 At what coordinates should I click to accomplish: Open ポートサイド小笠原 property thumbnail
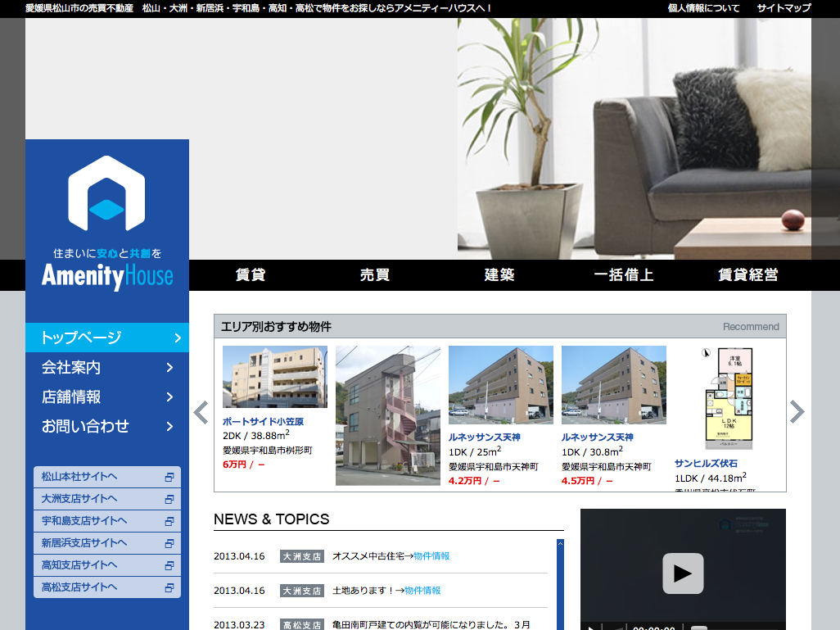tap(275, 377)
